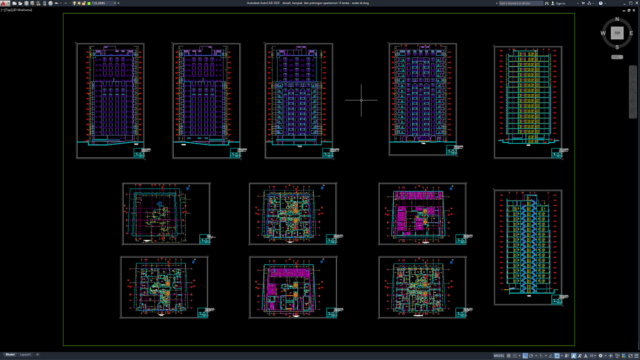The width and height of the screenshot is (640, 360).
Task: Open the [Top] view controls menu
Action: coord(8,10)
